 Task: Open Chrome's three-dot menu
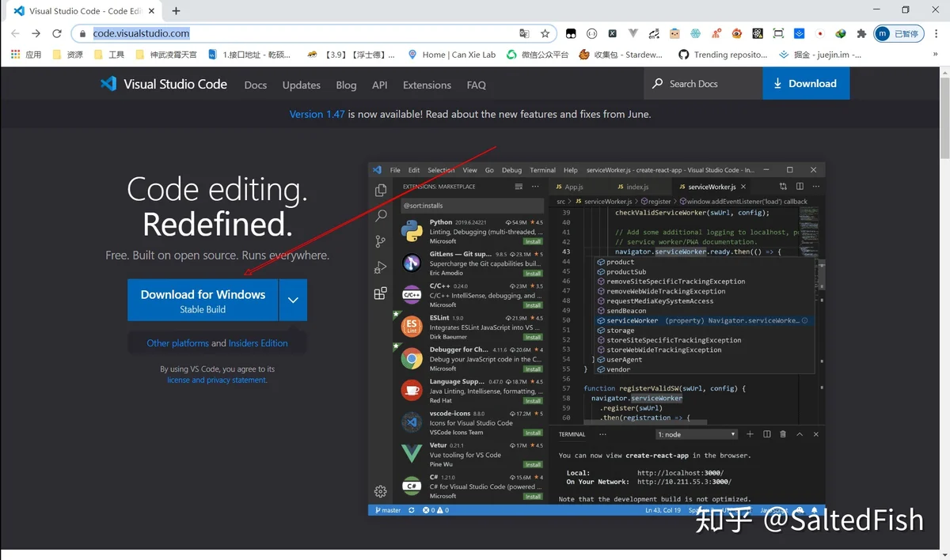click(x=934, y=34)
